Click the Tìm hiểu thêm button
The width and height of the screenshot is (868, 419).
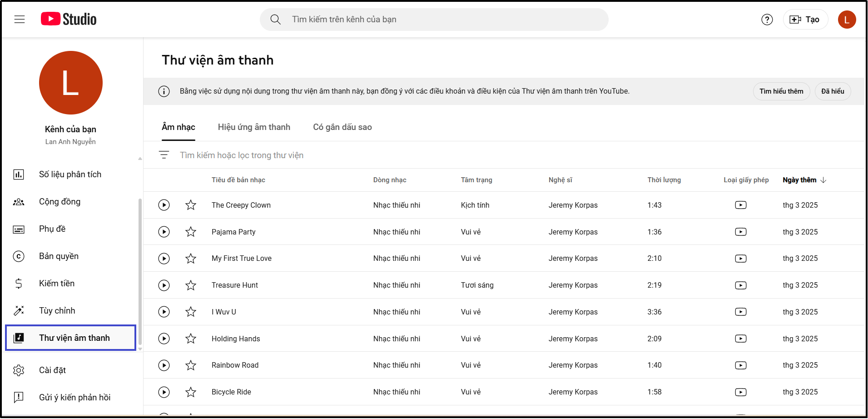(x=781, y=91)
